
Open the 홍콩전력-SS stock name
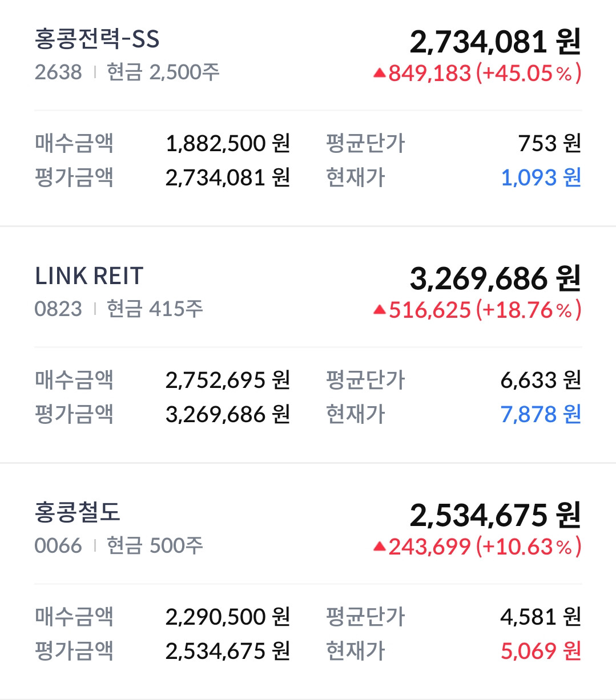[97, 39]
